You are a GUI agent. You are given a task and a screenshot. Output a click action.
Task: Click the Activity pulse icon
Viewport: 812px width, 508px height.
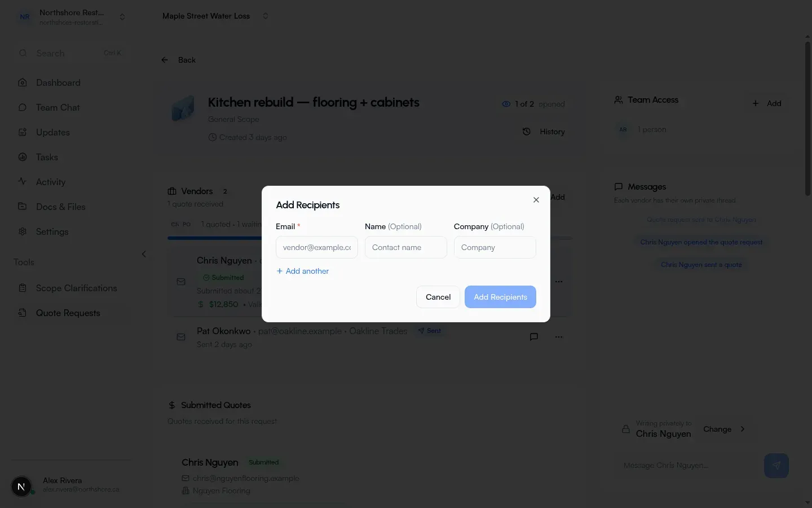click(x=23, y=182)
